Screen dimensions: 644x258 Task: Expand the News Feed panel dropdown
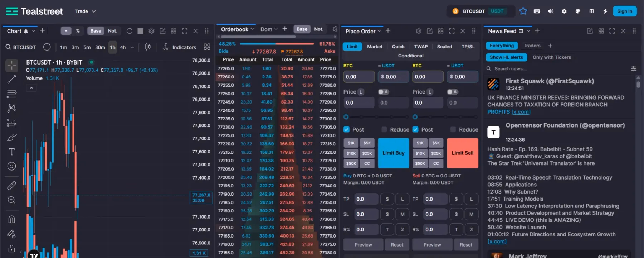coord(528,31)
